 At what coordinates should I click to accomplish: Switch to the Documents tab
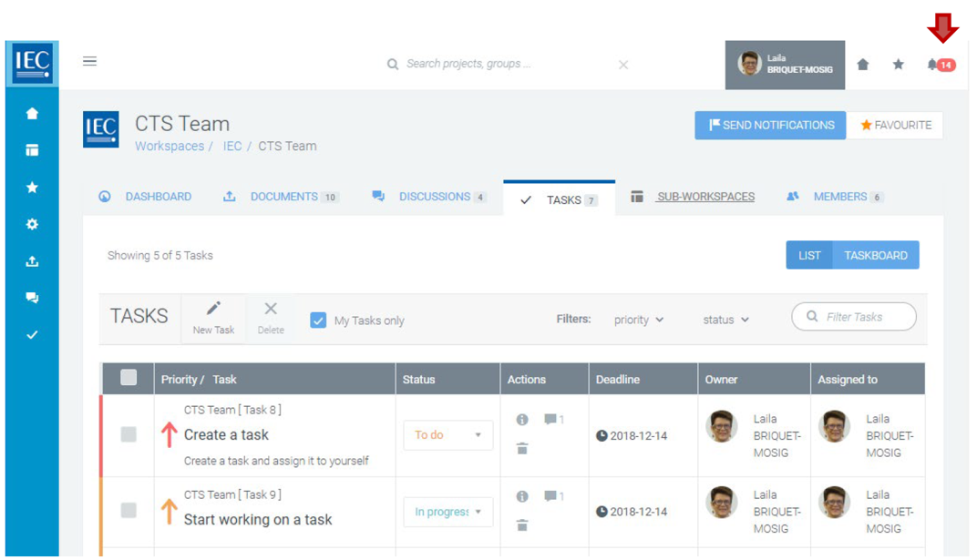tap(283, 197)
